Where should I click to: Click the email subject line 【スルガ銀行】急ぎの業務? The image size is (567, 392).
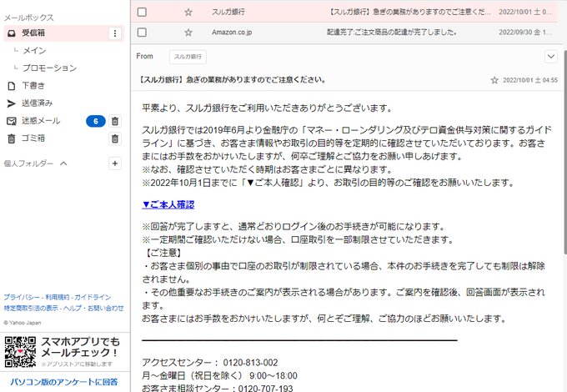pyautogui.click(x=232, y=79)
